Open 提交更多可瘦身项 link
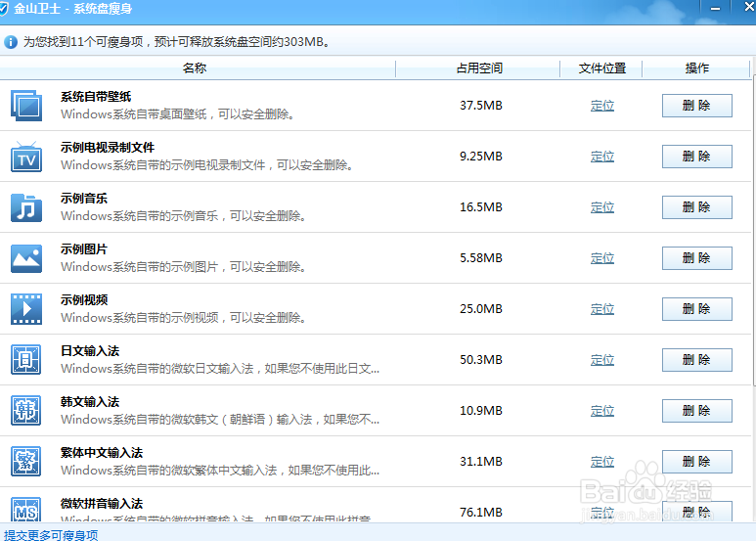756x541 pixels. [51, 535]
